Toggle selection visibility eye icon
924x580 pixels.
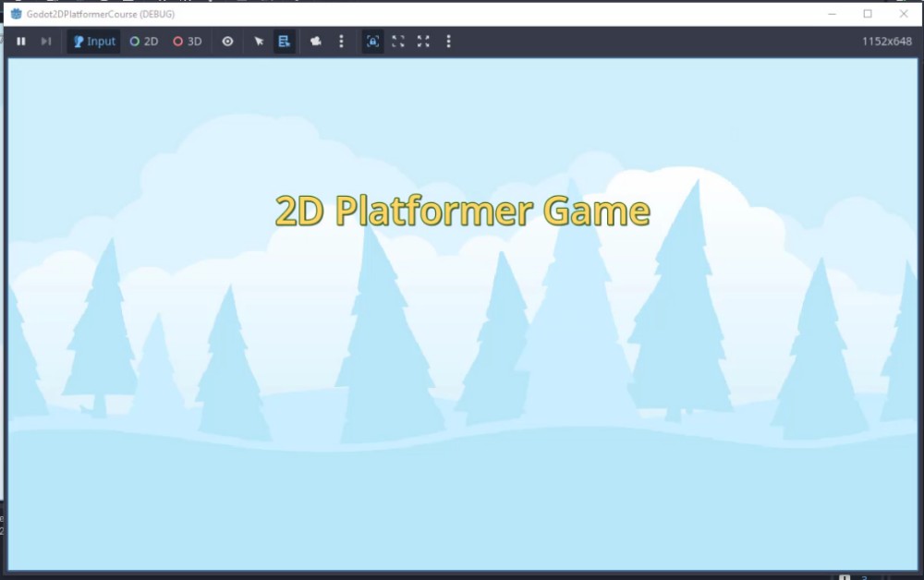point(227,42)
